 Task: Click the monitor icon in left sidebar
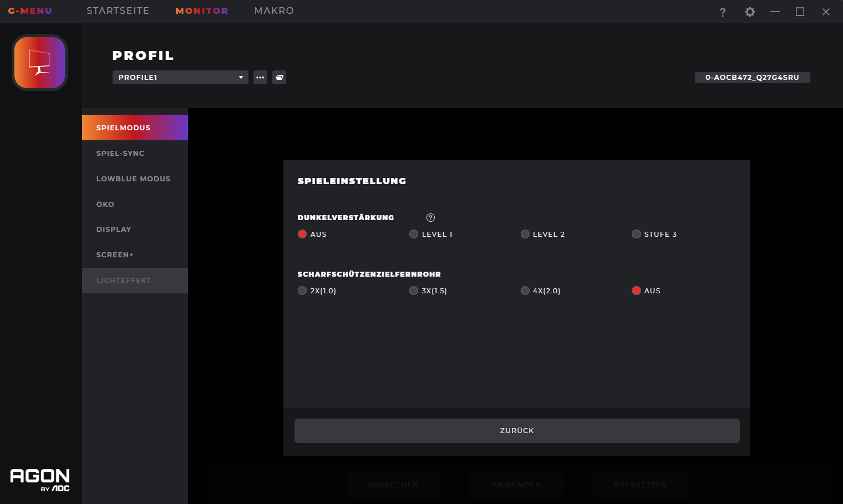click(x=39, y=63)
